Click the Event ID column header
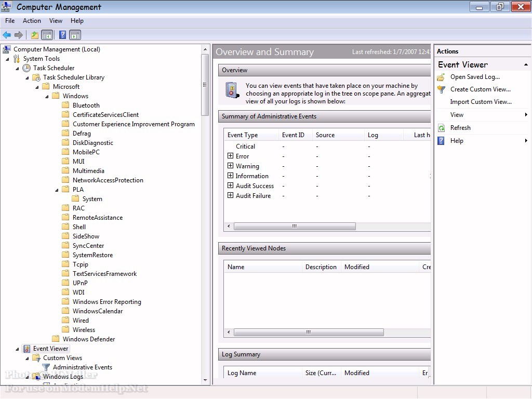This screenshot has width=532, height=399. point(296,135)
